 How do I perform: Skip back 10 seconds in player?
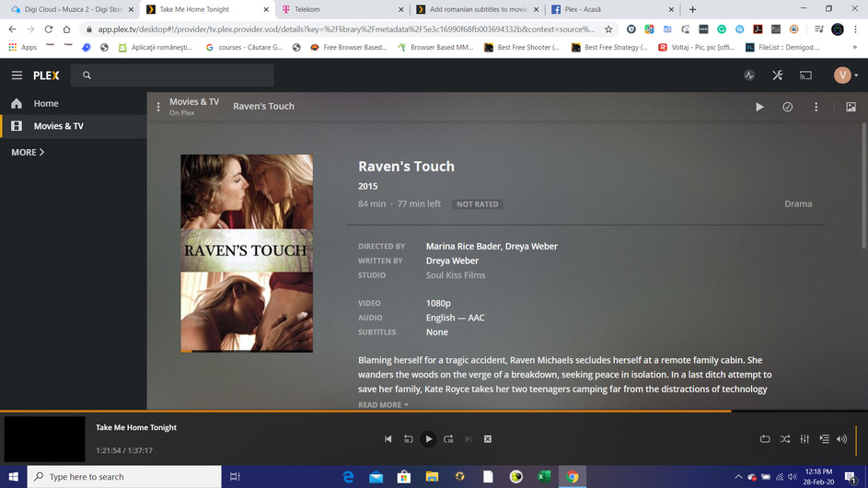pos(408,439)
